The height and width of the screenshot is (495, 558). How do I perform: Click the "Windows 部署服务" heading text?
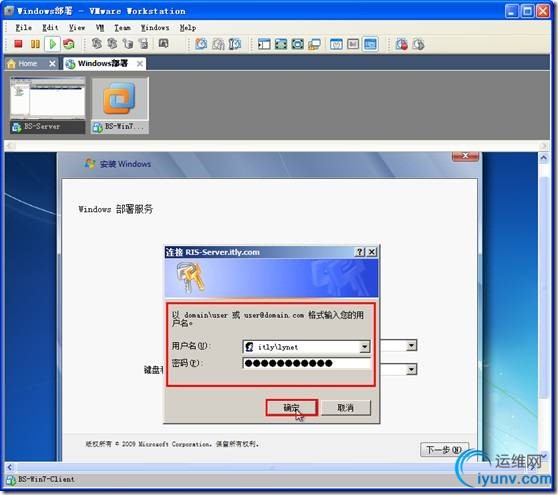(x=116, y=209)
